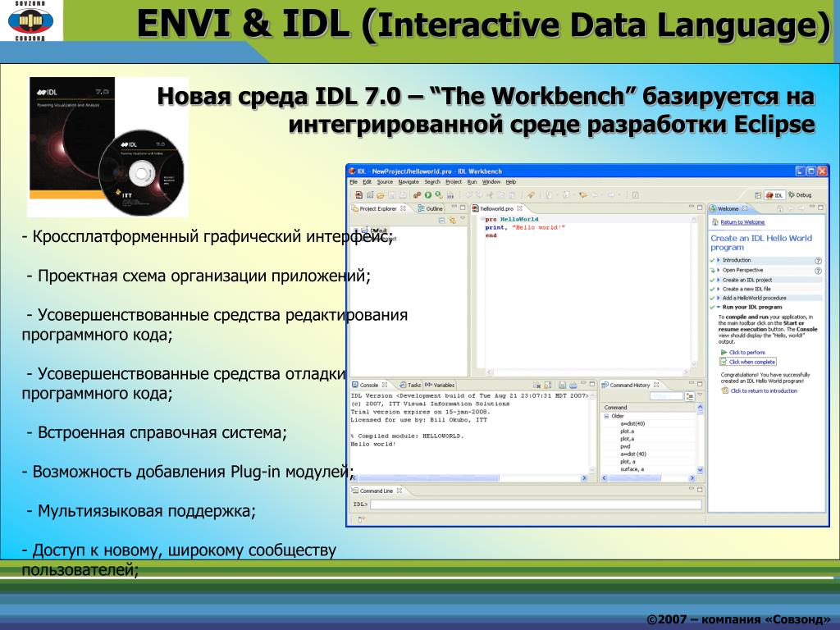The width and height of the screenshot is (840, 630).
Task: Select the Command History tab
Action: point(630,385)
